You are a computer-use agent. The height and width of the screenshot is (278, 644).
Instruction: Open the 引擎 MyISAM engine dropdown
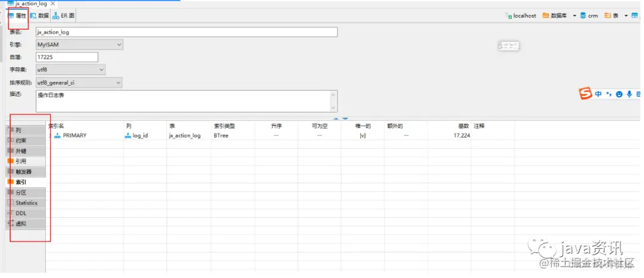tap(79, 44)
